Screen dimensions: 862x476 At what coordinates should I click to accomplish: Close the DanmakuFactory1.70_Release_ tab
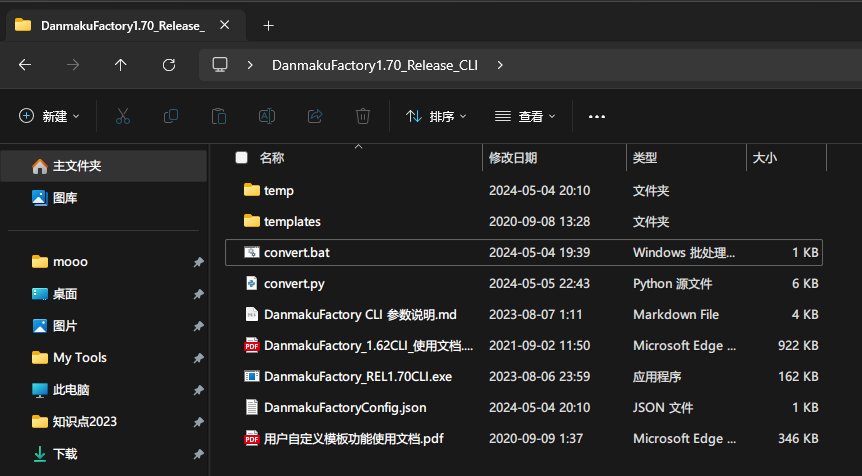click(224, 25)
